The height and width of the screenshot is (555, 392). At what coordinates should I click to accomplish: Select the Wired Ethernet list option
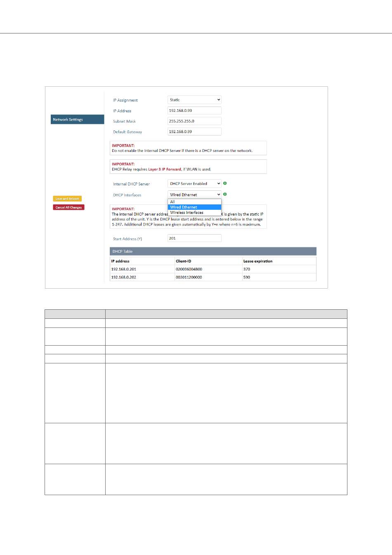click(x=194, y=207)
